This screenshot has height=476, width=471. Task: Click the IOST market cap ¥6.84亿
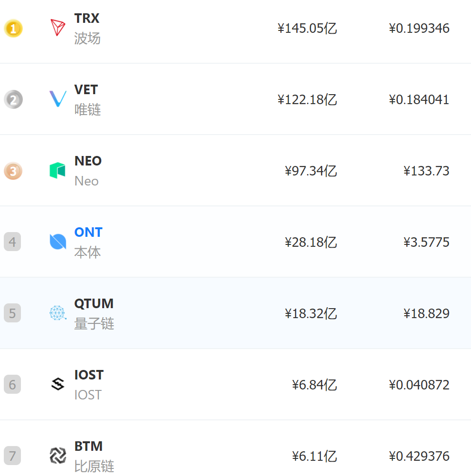[315, 385]
